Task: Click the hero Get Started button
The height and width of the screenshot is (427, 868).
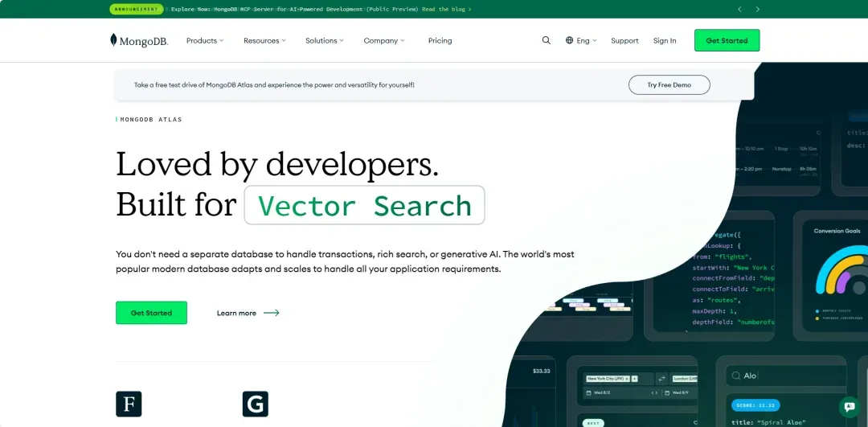Action: (151, 313)
